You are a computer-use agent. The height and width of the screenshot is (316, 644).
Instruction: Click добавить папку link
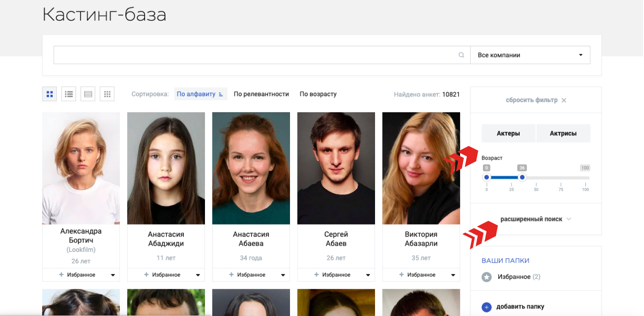click(520, 307)
